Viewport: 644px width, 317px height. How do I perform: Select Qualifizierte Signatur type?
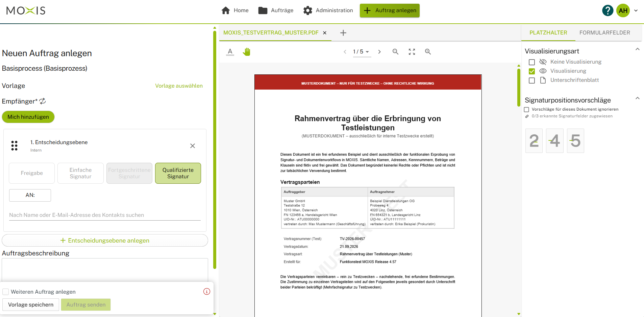(x=178, y=173)
